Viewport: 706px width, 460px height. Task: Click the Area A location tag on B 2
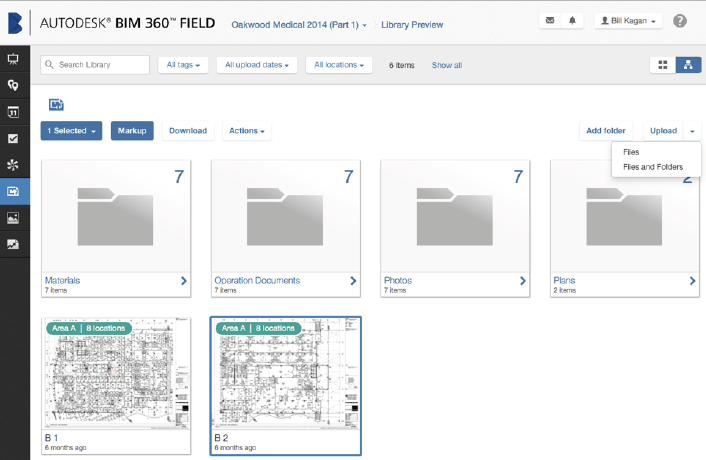coord(258,328)
